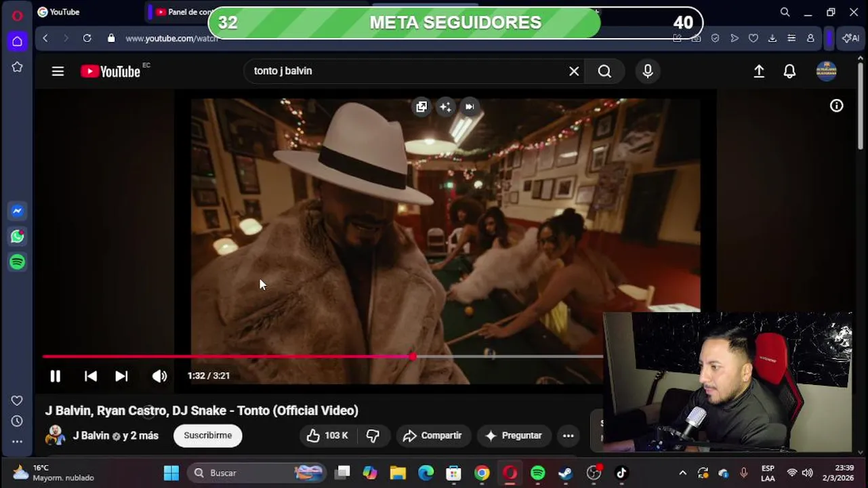Open the YouTube hamburger guide menu
This screenshot has width=868, height=488.
pyautogui.click(x=58, y=71)
